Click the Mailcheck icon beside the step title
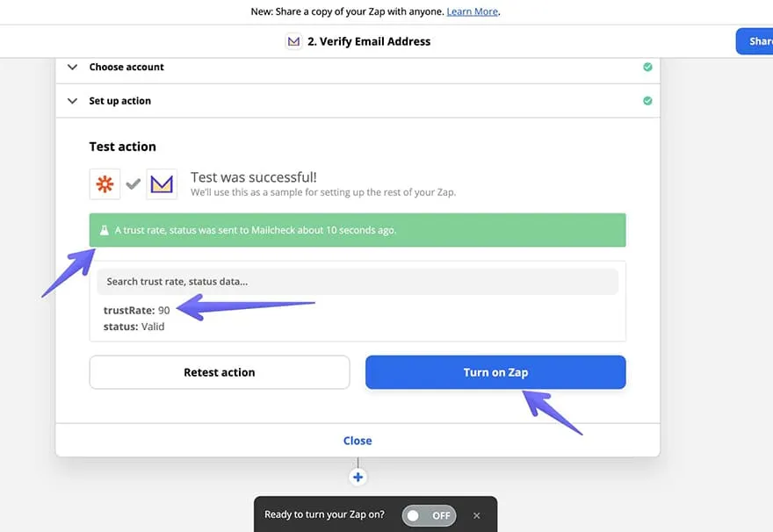The height and width of the screenshot is (532, 773). (x=294, y=41)
